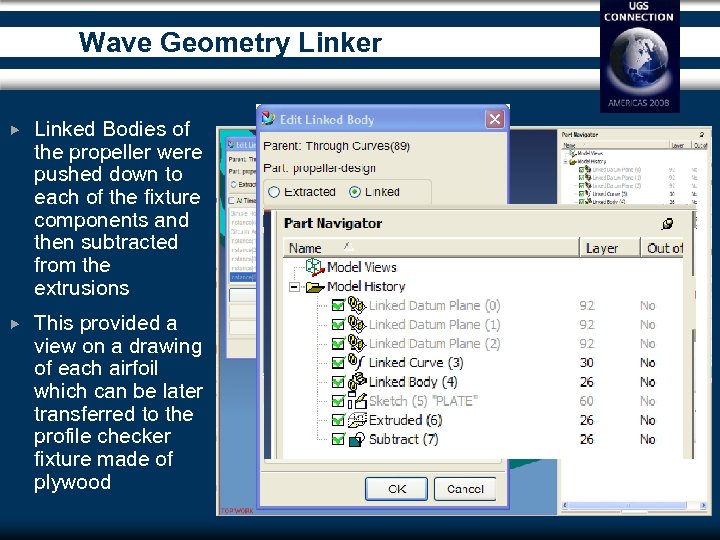The image size is (720, 540).
Task: Uncheck Extruded (6) checkbox
Action: [x=338, y=420]
